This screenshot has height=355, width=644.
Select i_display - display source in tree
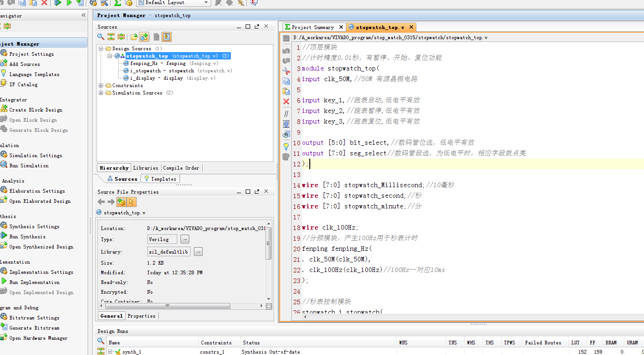tap(169, 78)
